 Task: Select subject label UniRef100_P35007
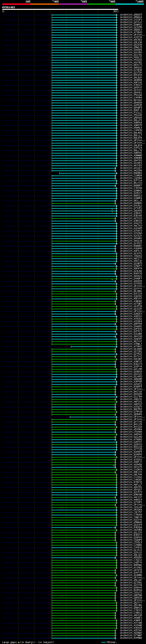(131, 85)
